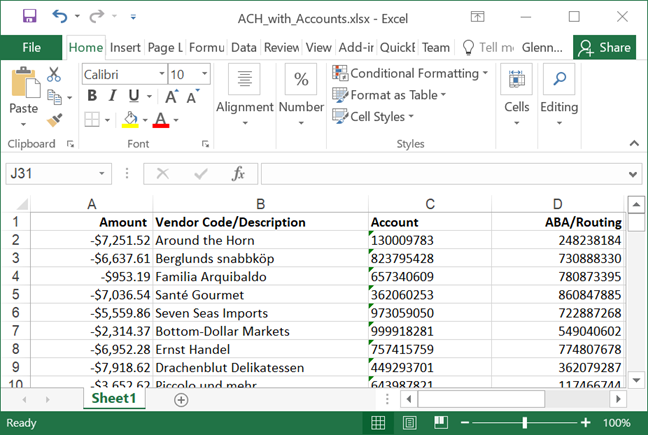Cut selection with scissors icon
Image resolution: width=648 pixels, height=435 pixels.
tap(54, 74)
